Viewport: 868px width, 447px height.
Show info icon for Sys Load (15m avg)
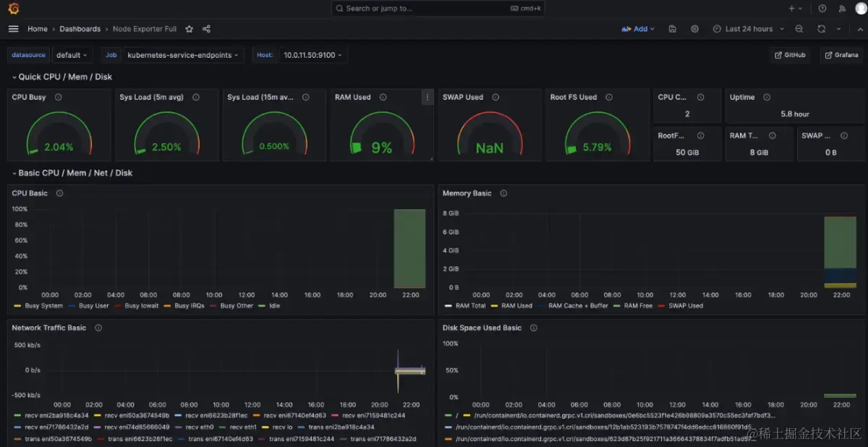(x=306, y=97)
